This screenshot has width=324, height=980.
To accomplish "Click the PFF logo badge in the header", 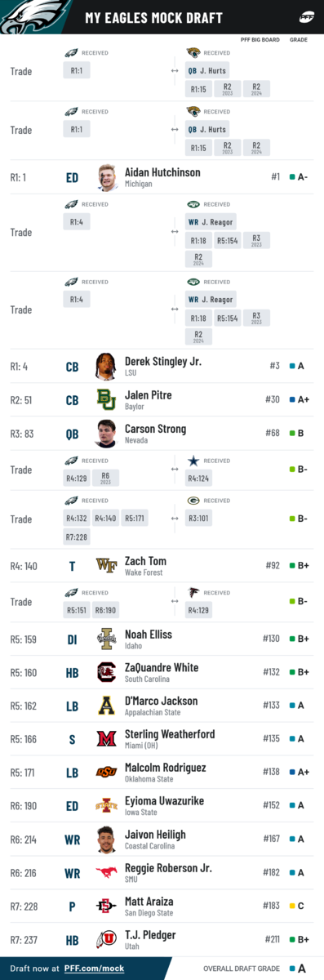I will click(308, 17).
